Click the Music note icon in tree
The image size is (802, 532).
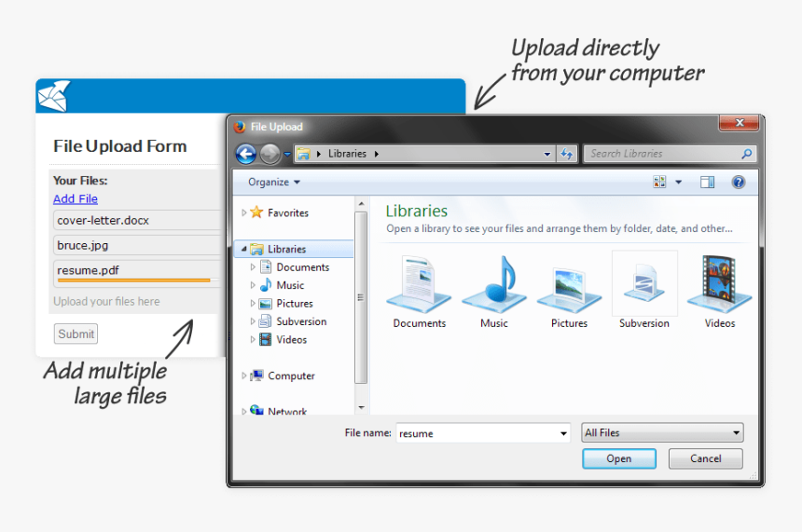pyautogui.click(x=266, y=285)
